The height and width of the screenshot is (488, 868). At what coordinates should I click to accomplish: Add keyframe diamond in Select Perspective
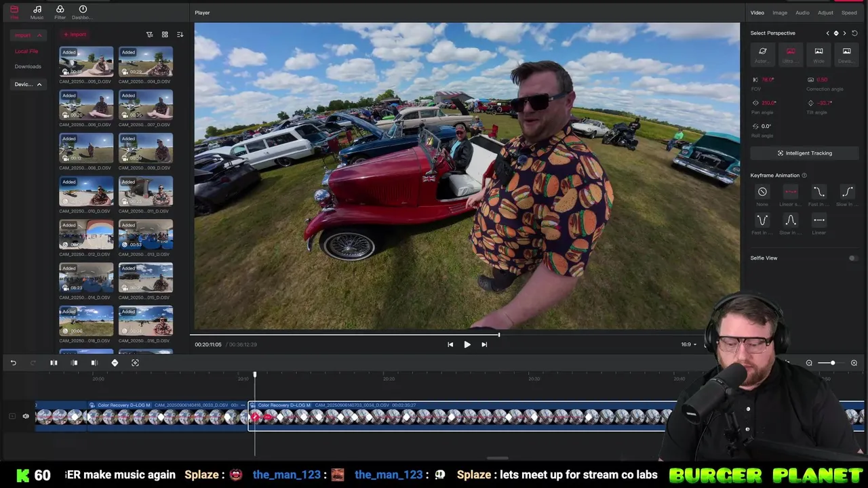(x=836, y=33)
